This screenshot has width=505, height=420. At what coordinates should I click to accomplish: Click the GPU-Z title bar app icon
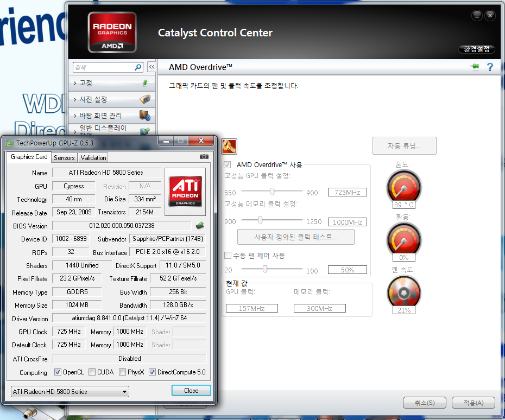10,143
